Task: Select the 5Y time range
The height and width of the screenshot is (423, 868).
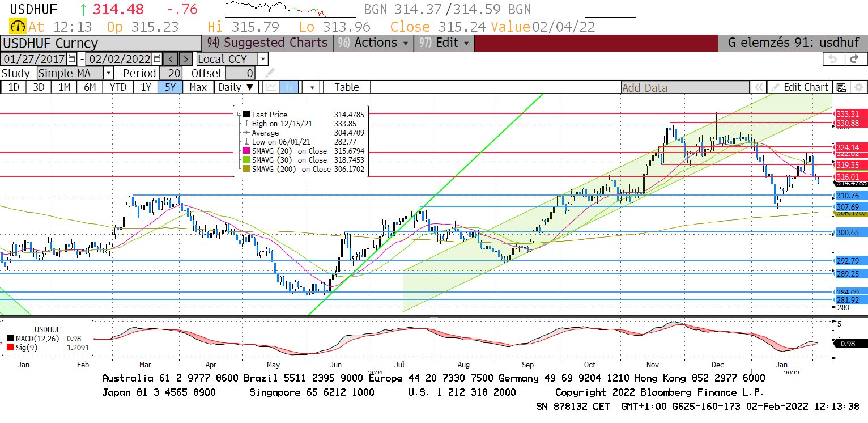Action: [x=171, y=87]
